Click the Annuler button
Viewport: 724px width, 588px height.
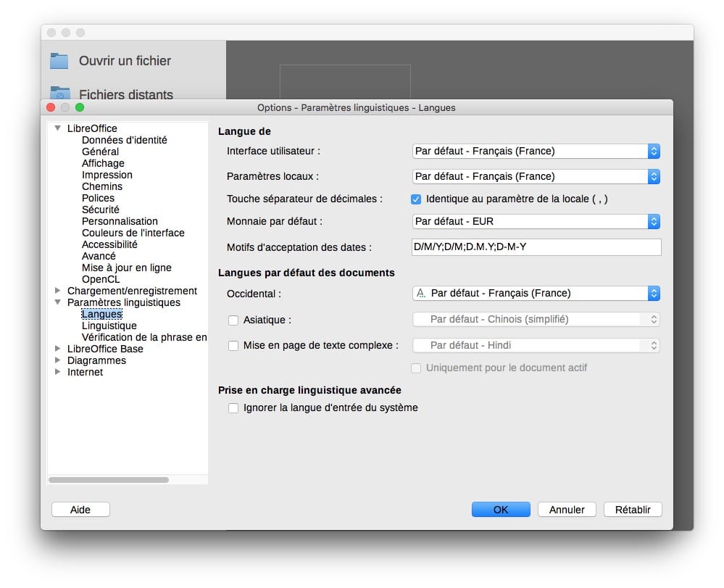pyautogui.click(x=567, y=510)
